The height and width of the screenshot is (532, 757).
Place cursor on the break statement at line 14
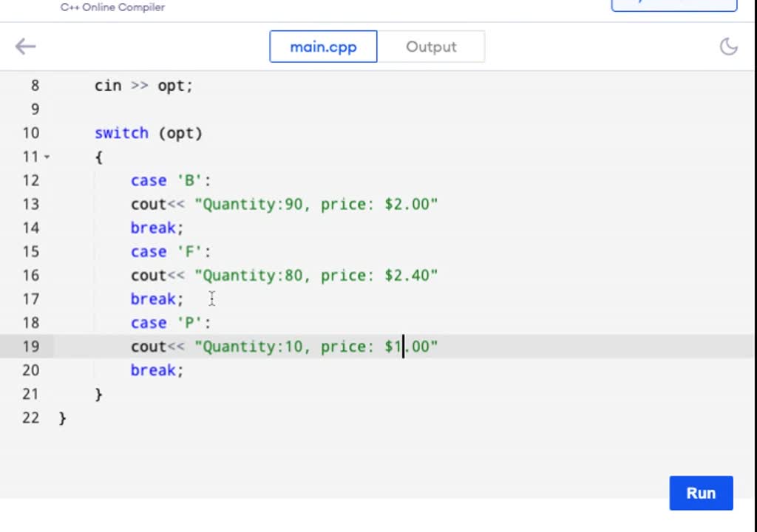coord(155,228)
